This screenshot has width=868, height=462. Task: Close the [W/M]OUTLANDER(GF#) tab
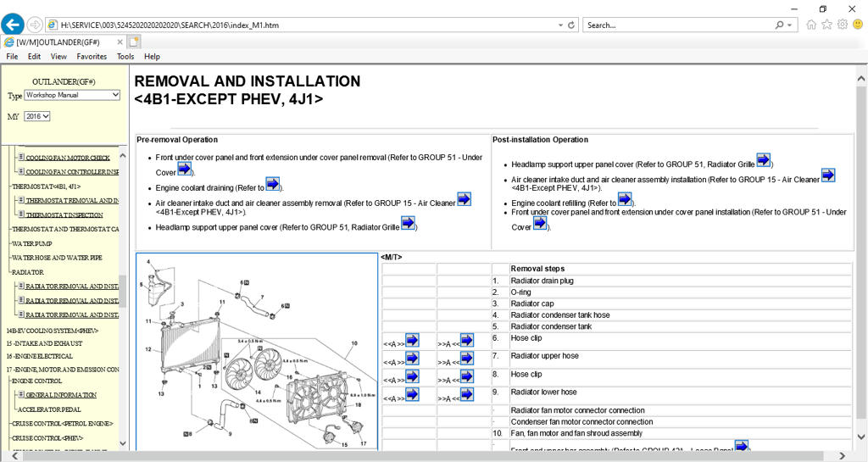coord(120,42)
